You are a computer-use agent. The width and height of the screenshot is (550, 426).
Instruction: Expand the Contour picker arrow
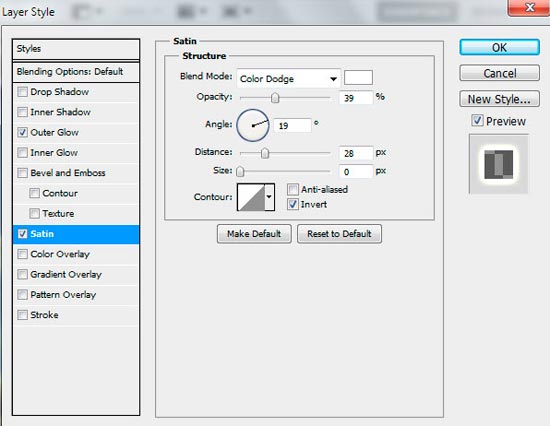point(269,197)
